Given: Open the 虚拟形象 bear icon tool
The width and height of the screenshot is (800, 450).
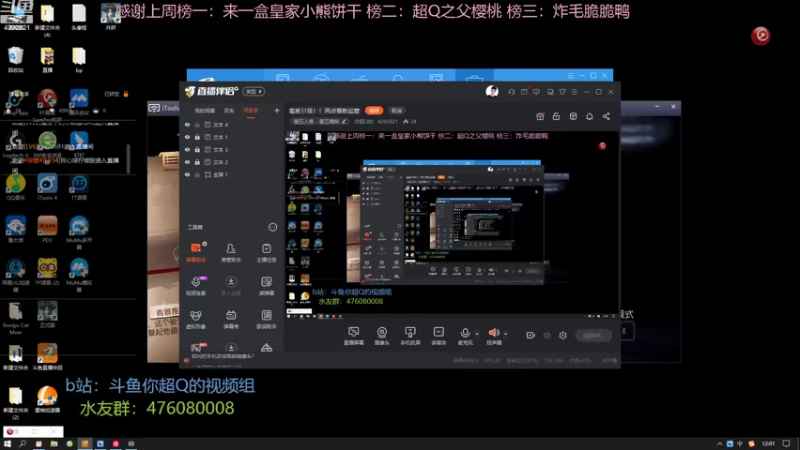Looking at the screenshot, I should [x=196, y=319].
